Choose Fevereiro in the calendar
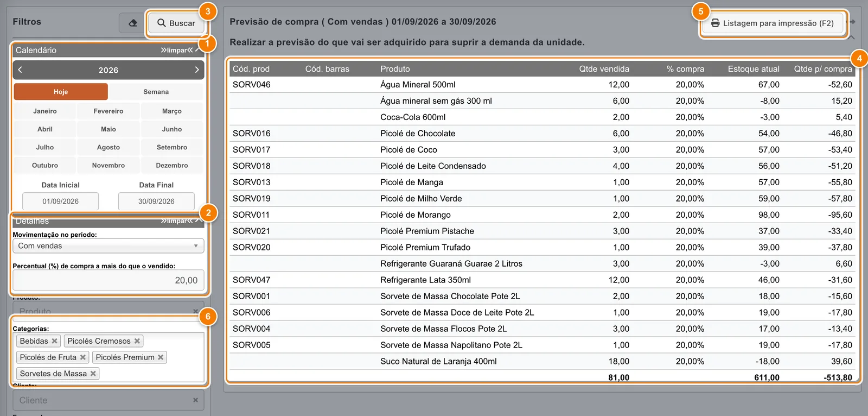 [108, 111]
